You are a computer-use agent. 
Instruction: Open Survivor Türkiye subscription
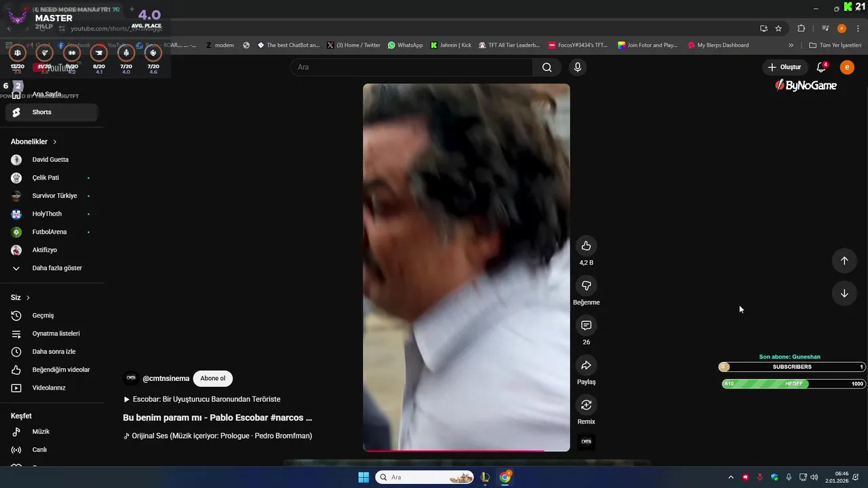pyautogui.click(x=52, y=196)
